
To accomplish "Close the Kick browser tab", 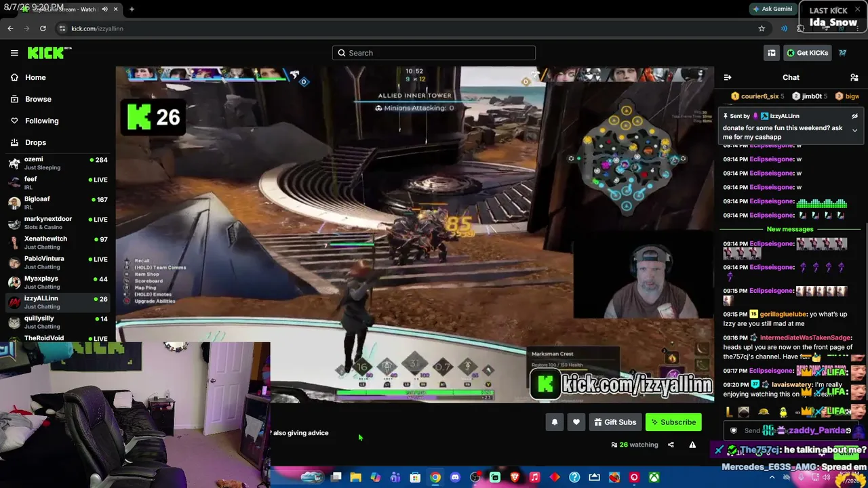I will click(x=116, y=9).
